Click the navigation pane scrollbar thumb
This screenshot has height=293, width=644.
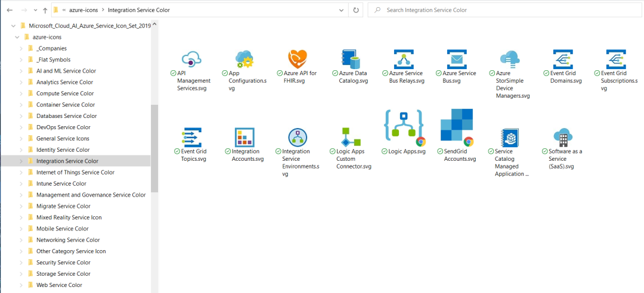coord(154,148)
